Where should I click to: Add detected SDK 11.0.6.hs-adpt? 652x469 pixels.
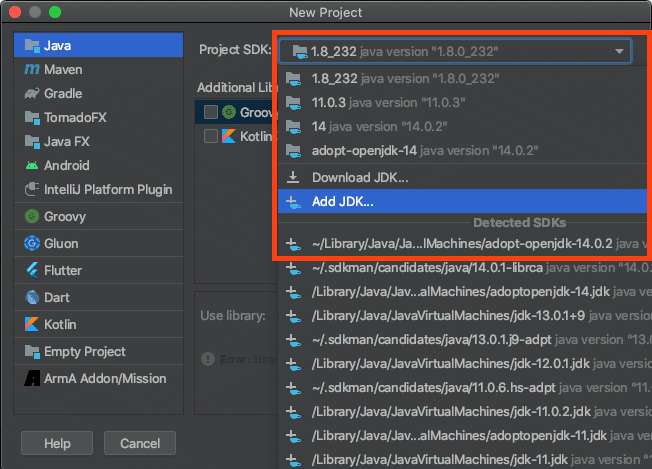coord(465,388)
